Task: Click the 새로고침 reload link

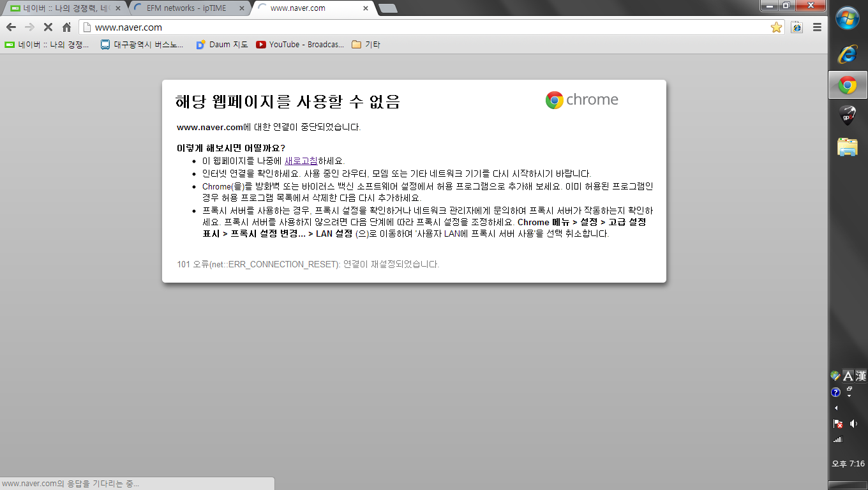Action: [301, 161]
